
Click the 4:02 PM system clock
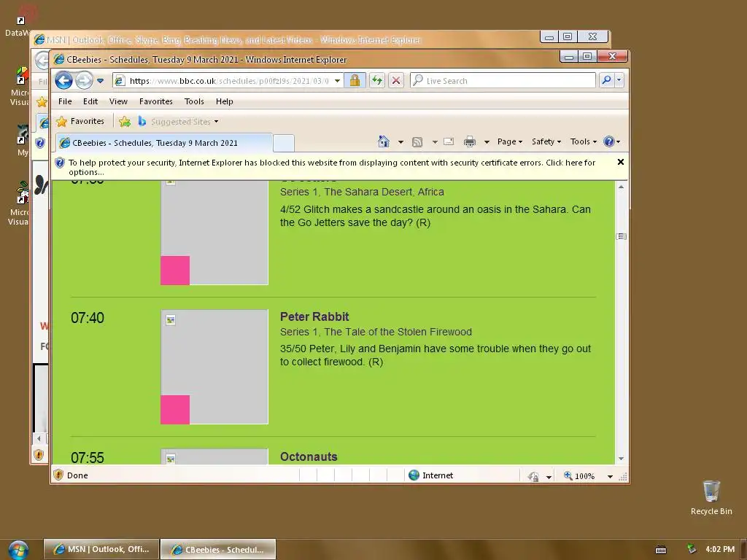(720, 549)
